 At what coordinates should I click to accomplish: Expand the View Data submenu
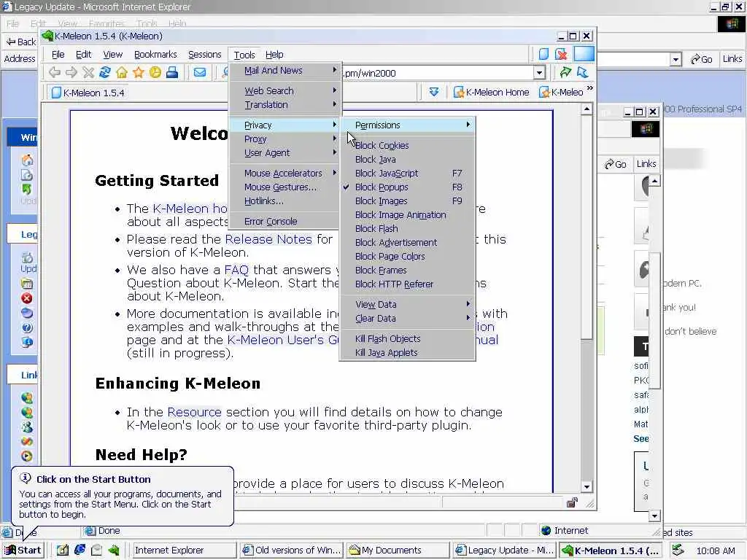point(407,304)
